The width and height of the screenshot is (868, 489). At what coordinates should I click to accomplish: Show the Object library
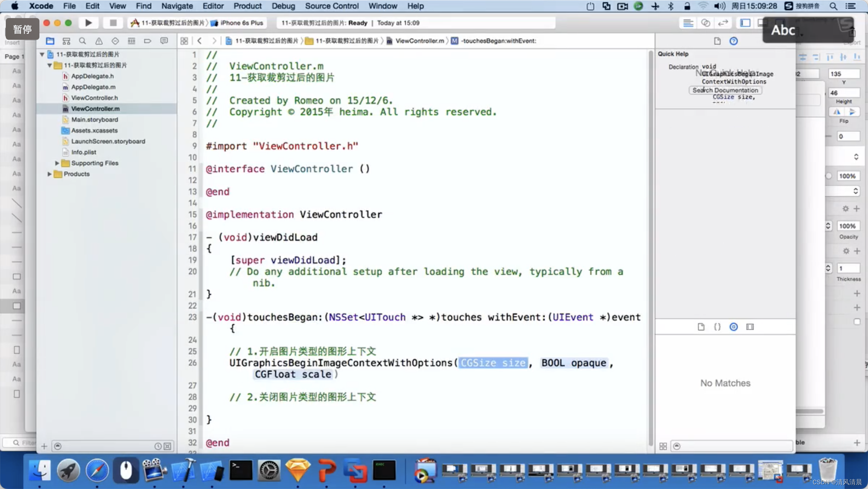pyautogui.click(x=733, y=327)
